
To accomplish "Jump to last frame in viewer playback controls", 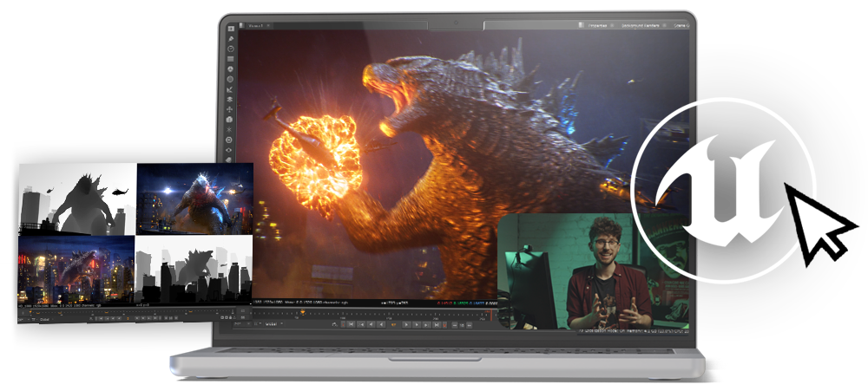I will point(437,324).
